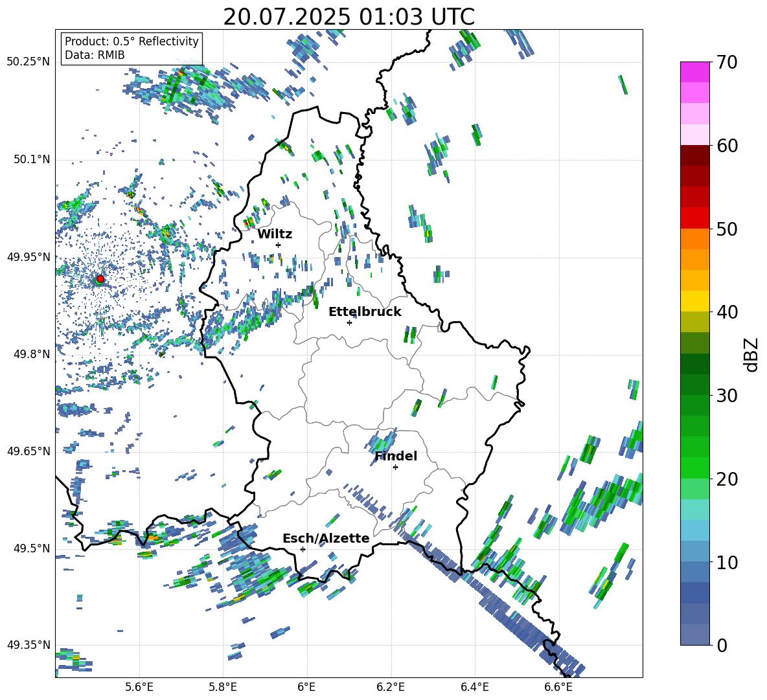
Task: Click the red radar location marker
Action: coord(100,278)
